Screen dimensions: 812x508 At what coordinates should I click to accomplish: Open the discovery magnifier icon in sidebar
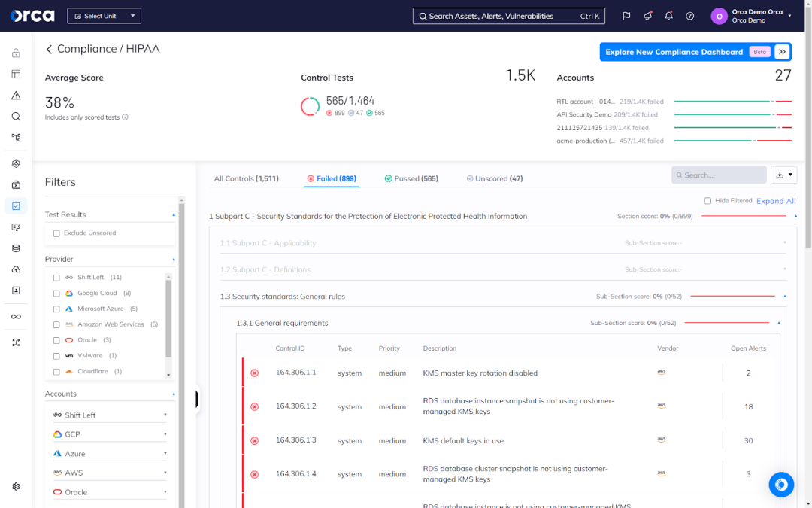[16, 117]
